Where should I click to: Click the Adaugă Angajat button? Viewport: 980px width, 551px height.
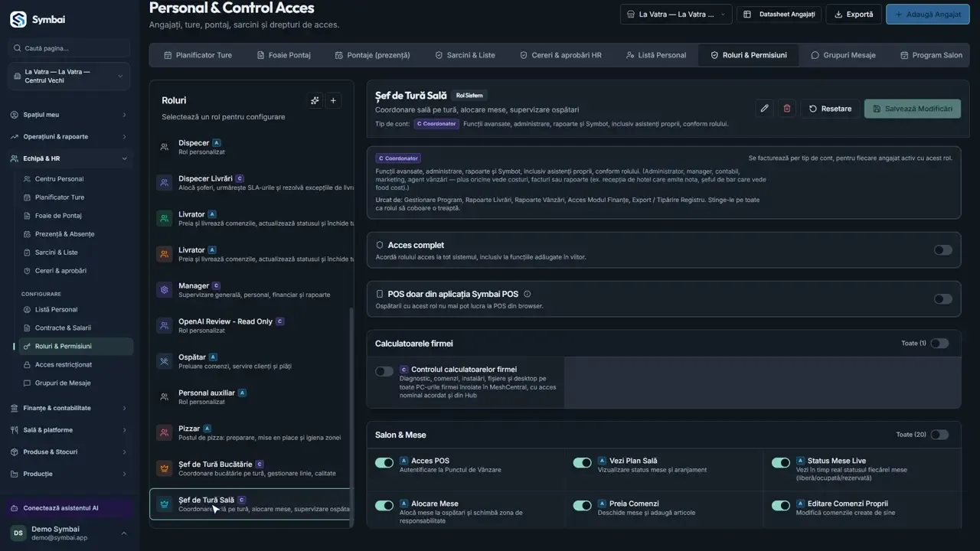pyautogui.click(x=928, y=14)
